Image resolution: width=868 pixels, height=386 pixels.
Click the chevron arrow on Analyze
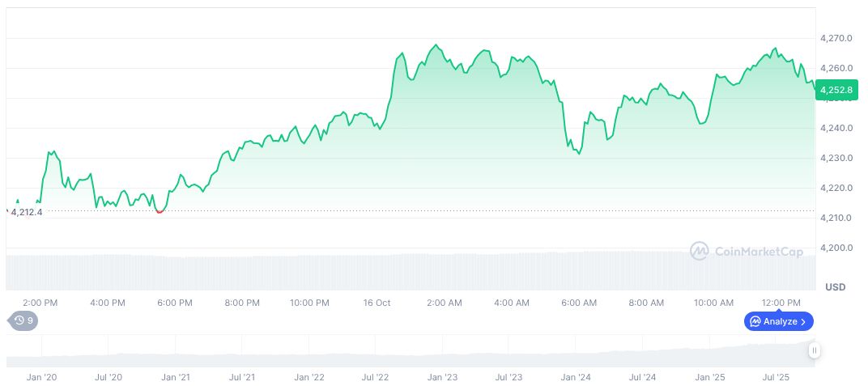click(x=803, y=321)
